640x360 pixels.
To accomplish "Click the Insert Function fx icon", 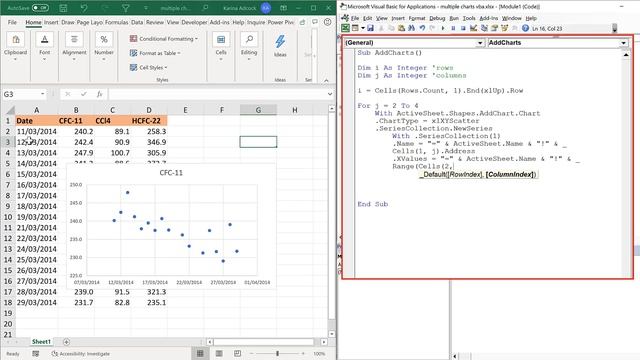I will tap(100, 94).
